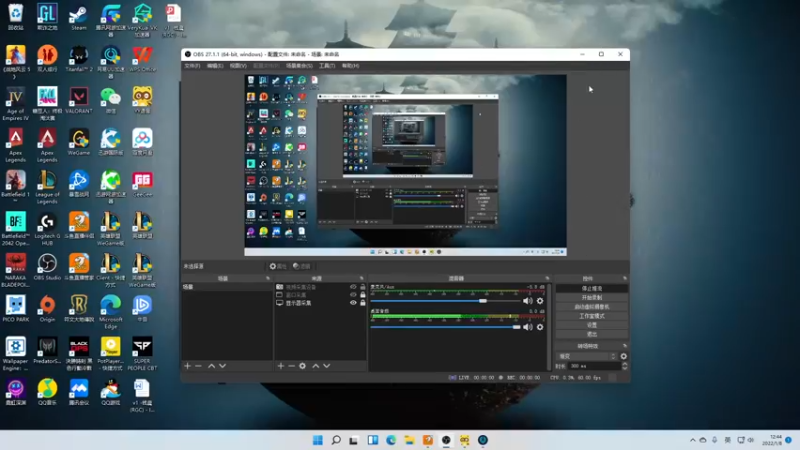This screenshot has width=800, height=450.
Task: Open mic/Aux audio settings gear
Action: (540, 301)
